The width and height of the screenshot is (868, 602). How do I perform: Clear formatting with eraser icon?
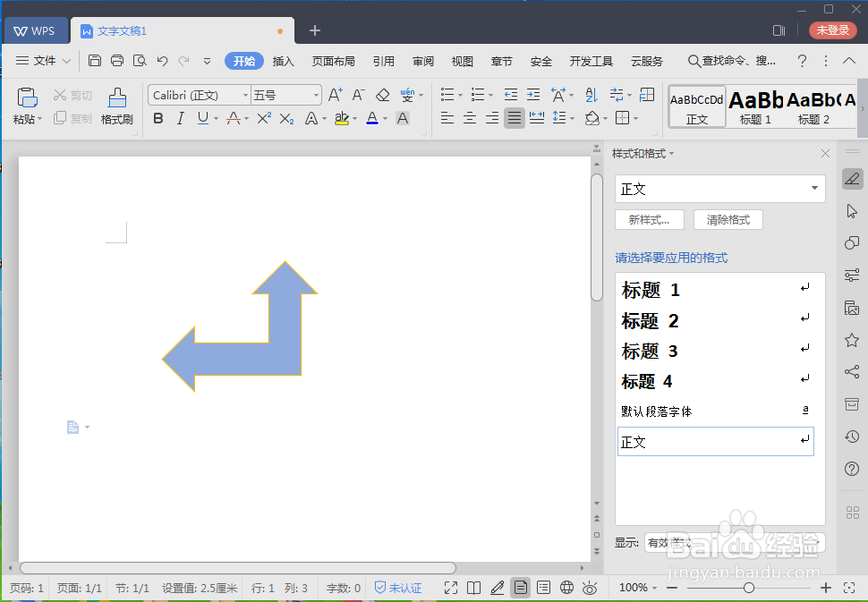tap(382, 95)
